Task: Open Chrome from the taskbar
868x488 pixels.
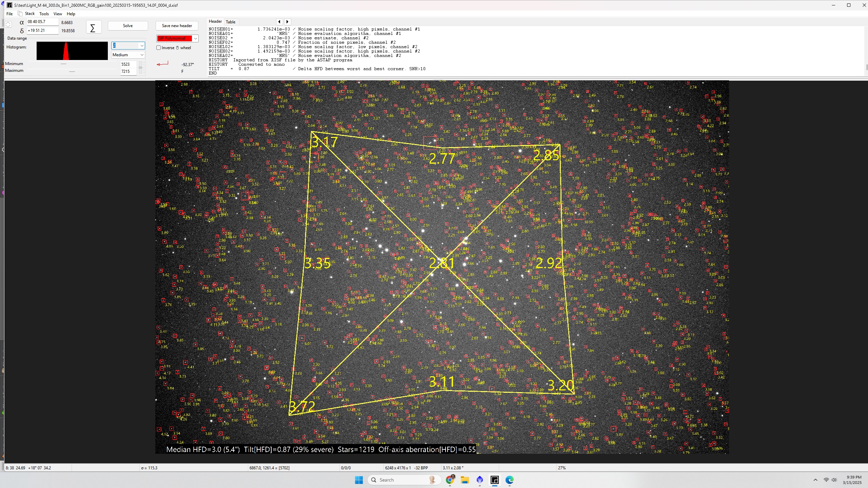Action: pyautogui.click(x=450, y=480)
